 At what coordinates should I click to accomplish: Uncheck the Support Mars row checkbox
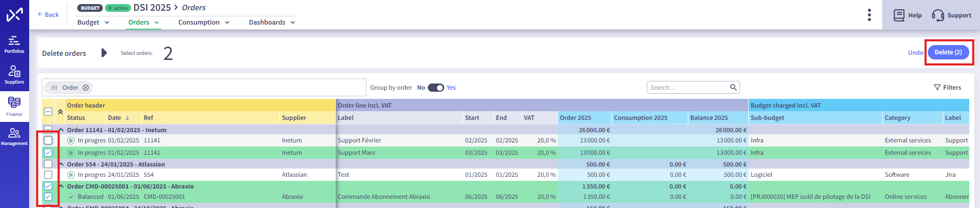coord(48,153)
